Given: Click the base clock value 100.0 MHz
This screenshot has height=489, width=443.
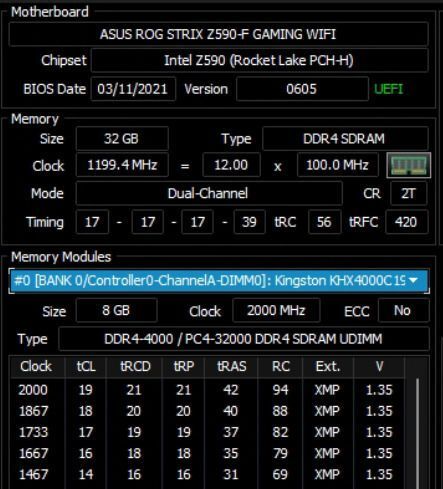Looking at the screenshot, I should point(338,165).
